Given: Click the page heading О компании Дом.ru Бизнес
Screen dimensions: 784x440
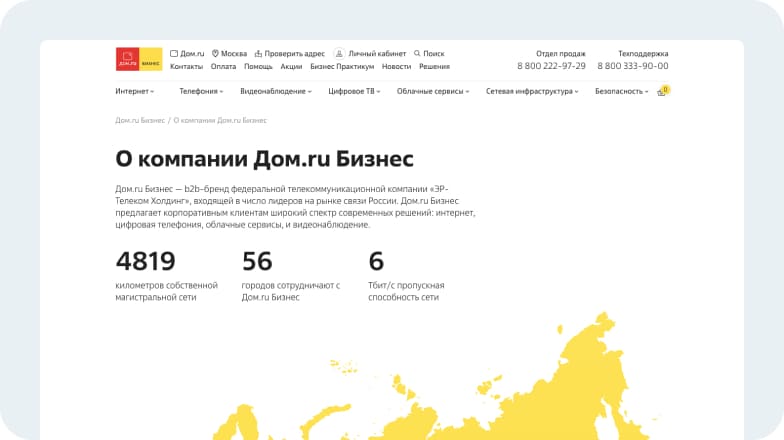Looking at the screenshot, I should click(x=264, y=159).
